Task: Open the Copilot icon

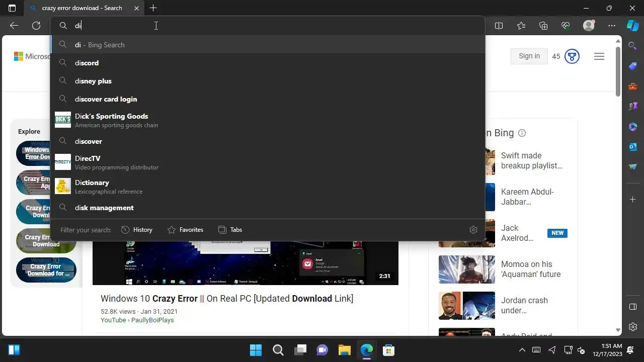Action: pos(632,26)
